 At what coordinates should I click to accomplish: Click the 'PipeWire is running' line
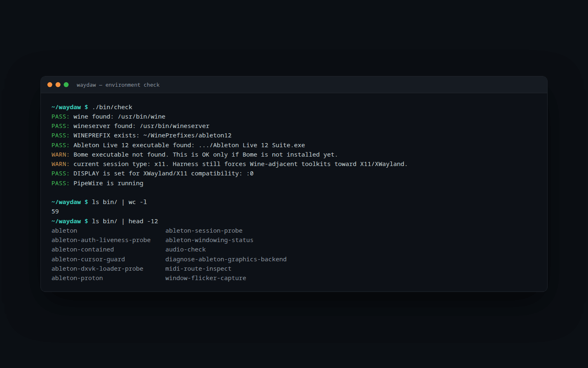(97, 183)
